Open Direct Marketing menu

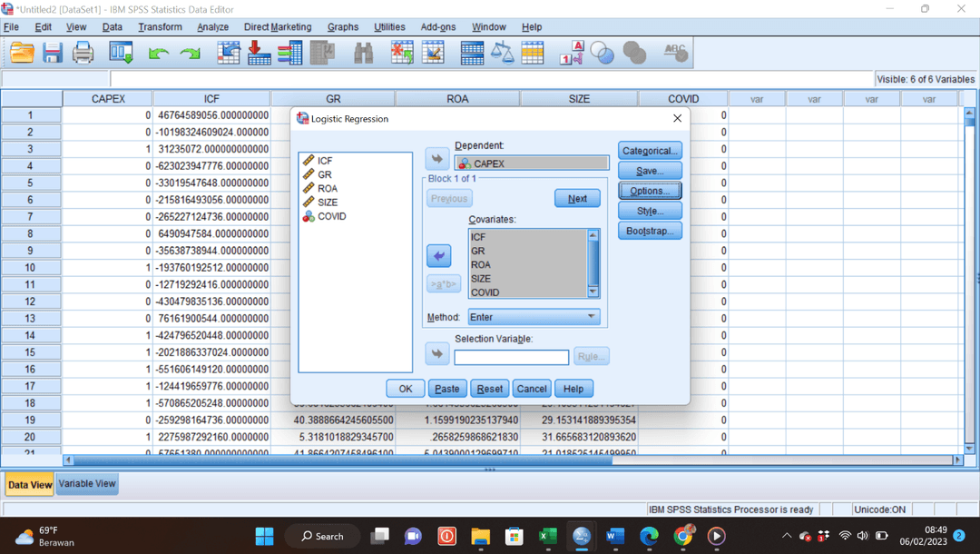278,27
